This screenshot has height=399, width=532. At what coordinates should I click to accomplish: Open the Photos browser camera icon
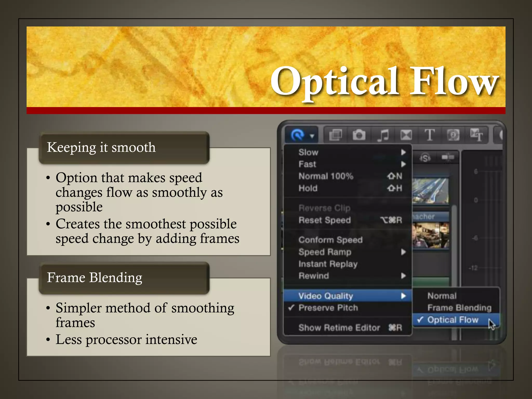(359, 135)
